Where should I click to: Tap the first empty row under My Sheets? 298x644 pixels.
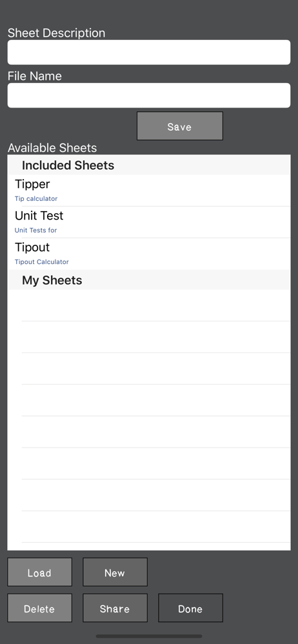point(149,305)
